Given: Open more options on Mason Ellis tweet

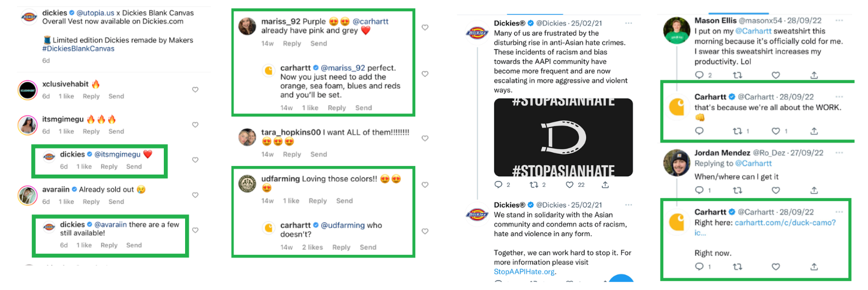Looking at the screenshot, I should (839, 21).
